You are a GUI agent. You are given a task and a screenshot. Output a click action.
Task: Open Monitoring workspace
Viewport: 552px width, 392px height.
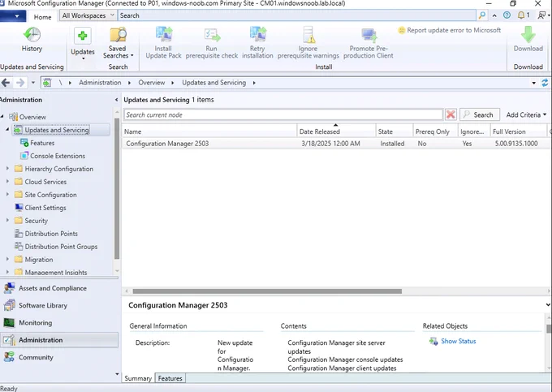pyautogui.click(x=59, y=323)
